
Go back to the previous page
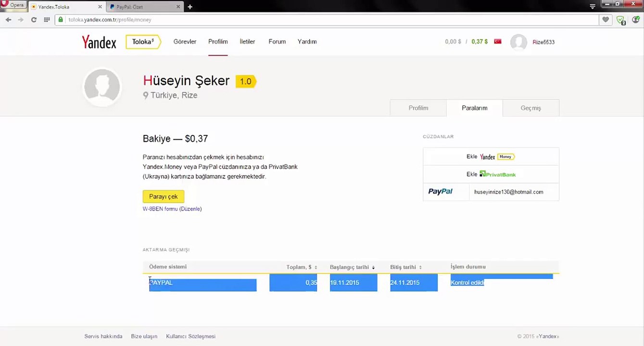(8, 20)
